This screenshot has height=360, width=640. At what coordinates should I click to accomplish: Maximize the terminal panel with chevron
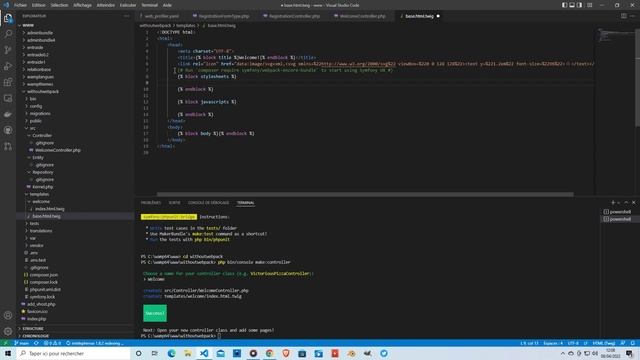pos(626,202)
